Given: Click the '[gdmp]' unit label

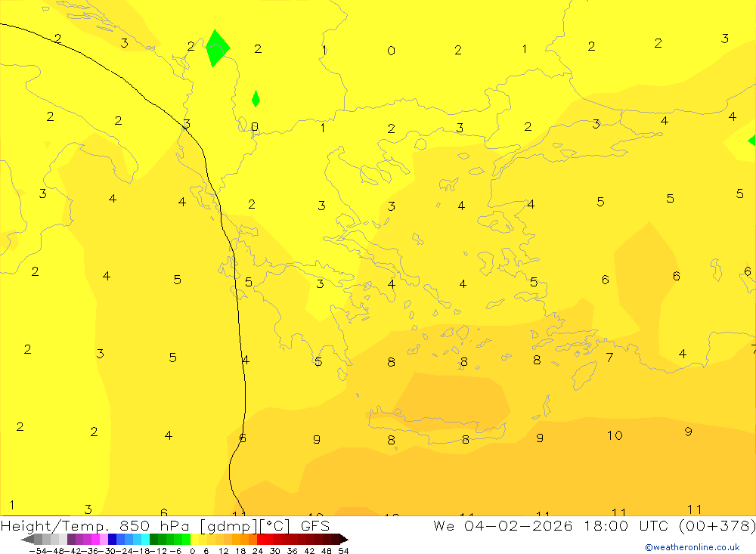Looking at the screenshot, I should [228, 526].
